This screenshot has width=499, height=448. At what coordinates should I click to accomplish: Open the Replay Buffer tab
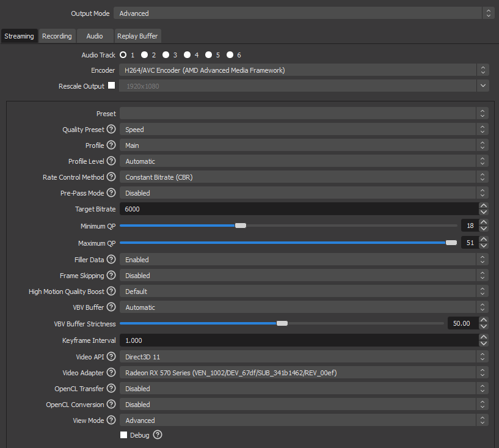click(x=138, y=36)
